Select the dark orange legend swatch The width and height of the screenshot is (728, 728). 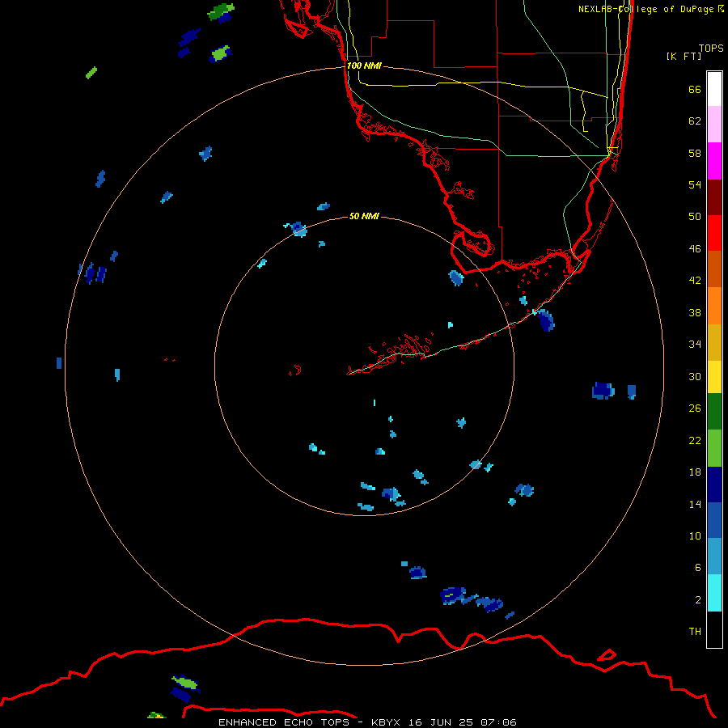[x=714, y=269]
